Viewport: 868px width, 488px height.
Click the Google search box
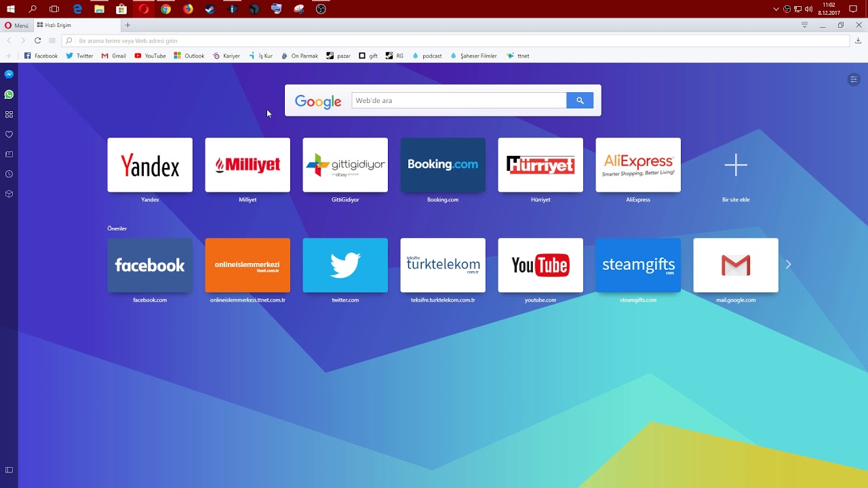click(x=459, y=100)
